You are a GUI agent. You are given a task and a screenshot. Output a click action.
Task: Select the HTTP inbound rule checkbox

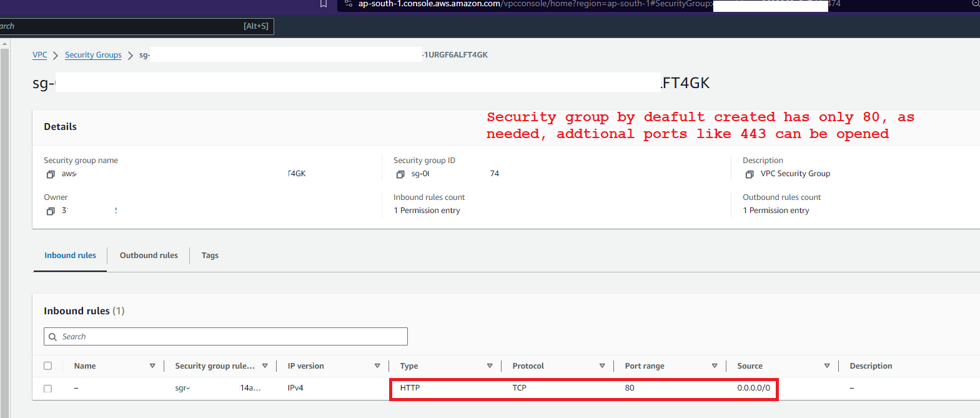pos(48,389)
